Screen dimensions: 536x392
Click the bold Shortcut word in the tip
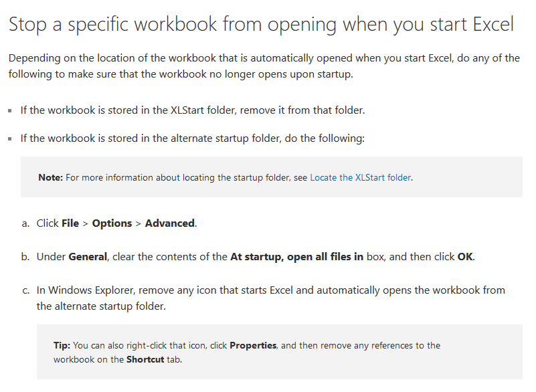[145, 359]
